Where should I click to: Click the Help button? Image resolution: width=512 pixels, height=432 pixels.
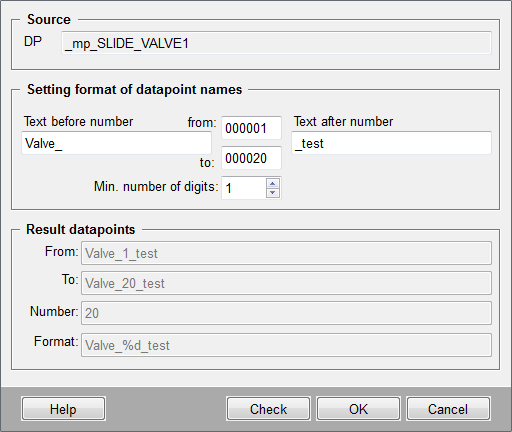click(x=63, y=409)
